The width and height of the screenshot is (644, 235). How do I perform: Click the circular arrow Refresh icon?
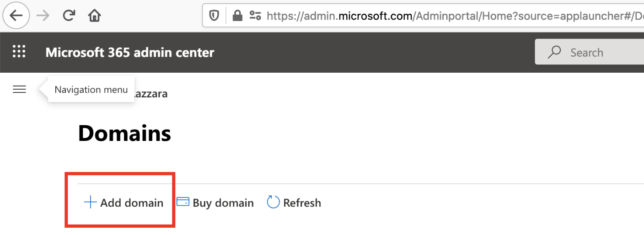pos(273,202)
